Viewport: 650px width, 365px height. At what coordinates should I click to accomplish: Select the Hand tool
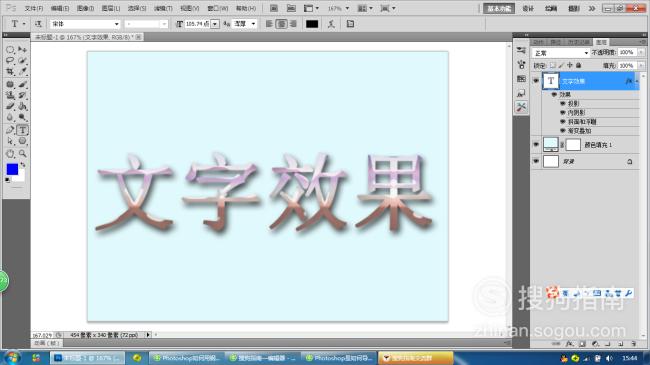(10, 154)
